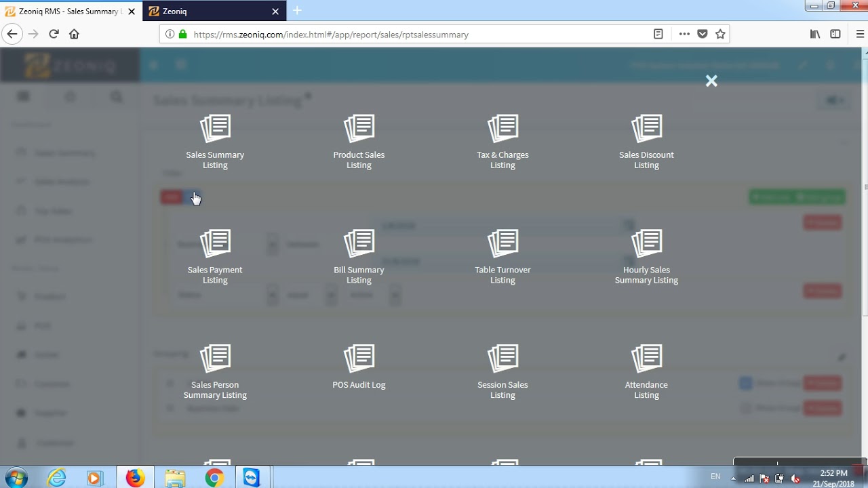
Task: Click the Table Turnover Listing label
Action: (502, 274)
